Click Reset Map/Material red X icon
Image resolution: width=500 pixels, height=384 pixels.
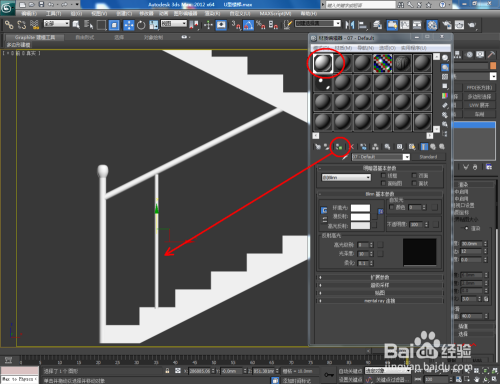352,147
